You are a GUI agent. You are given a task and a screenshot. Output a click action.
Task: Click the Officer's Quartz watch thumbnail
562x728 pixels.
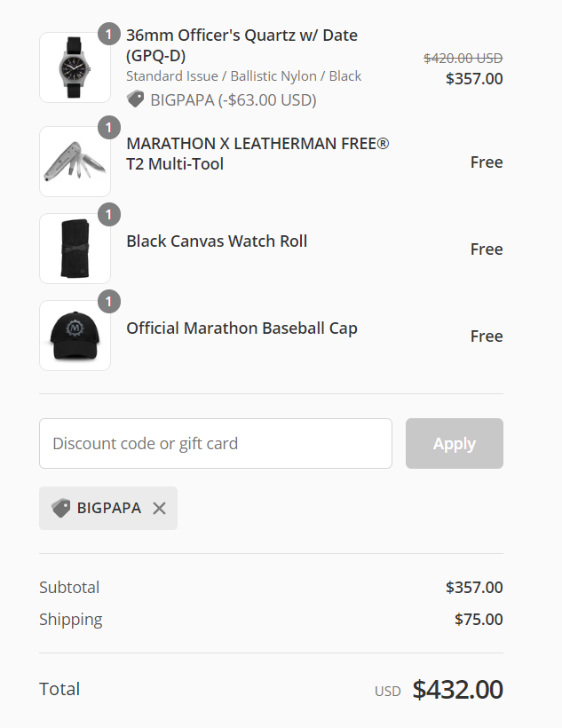(75, 67)
